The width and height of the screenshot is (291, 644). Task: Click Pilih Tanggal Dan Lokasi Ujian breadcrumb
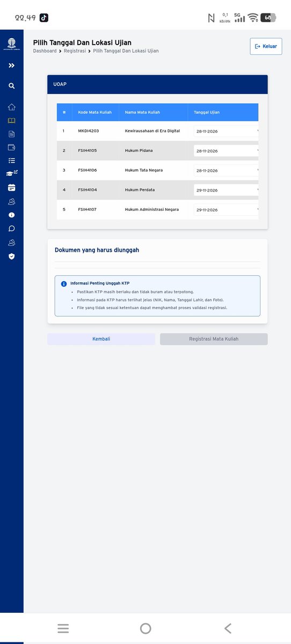[x=126, y=51]
